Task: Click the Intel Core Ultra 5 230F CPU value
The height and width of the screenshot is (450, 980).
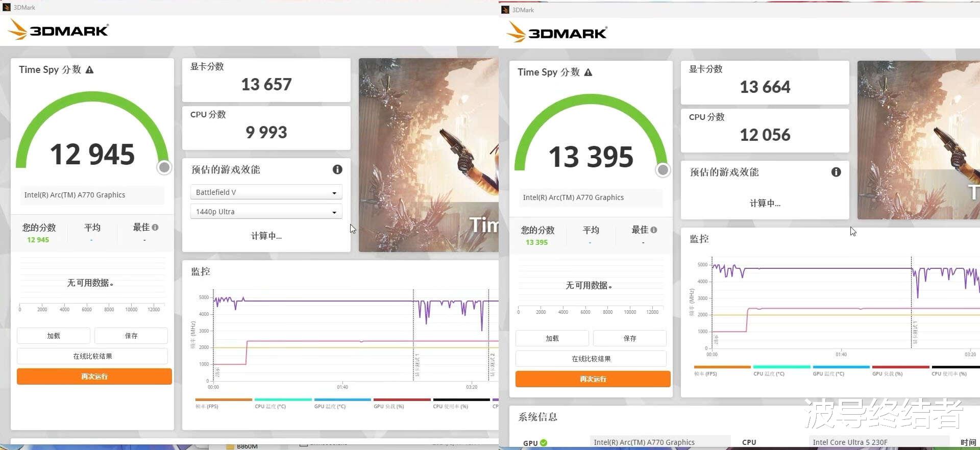Action: point(850,442)
